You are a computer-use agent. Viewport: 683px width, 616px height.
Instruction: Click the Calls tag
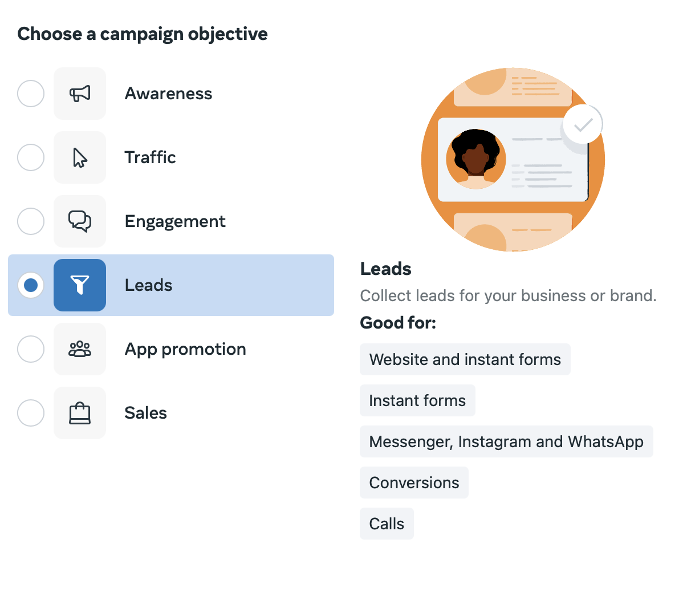click(x=387, y=524)
